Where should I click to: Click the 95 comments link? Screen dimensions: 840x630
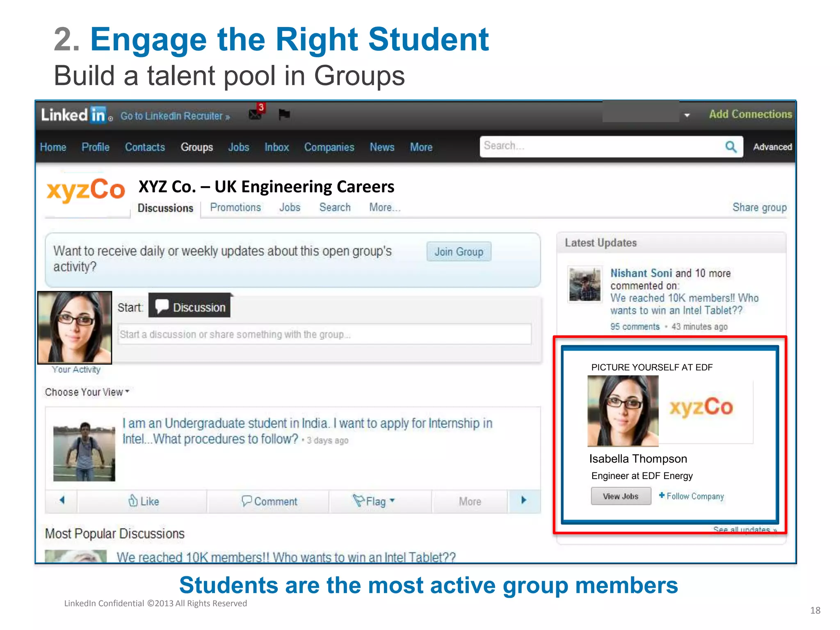point(635,327)
